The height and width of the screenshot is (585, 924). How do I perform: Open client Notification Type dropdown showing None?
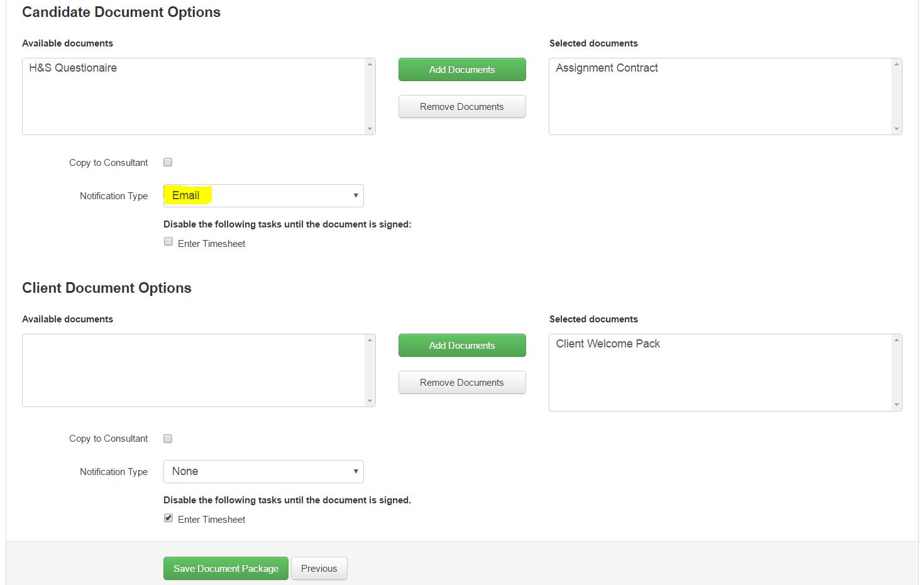coord(263,472)
